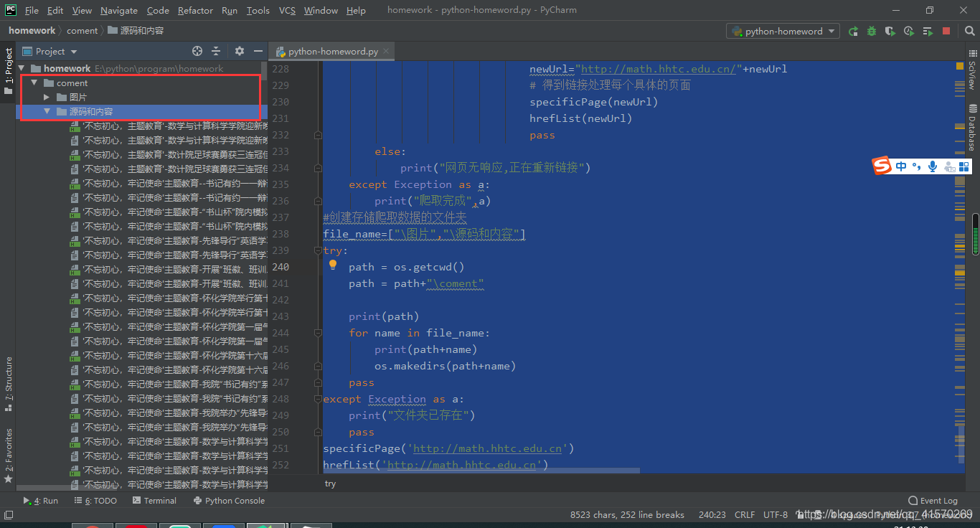This screenshot has height=528, width=980.
Task: Close the python-homeword.py editor tab
Action: point(387,52)
